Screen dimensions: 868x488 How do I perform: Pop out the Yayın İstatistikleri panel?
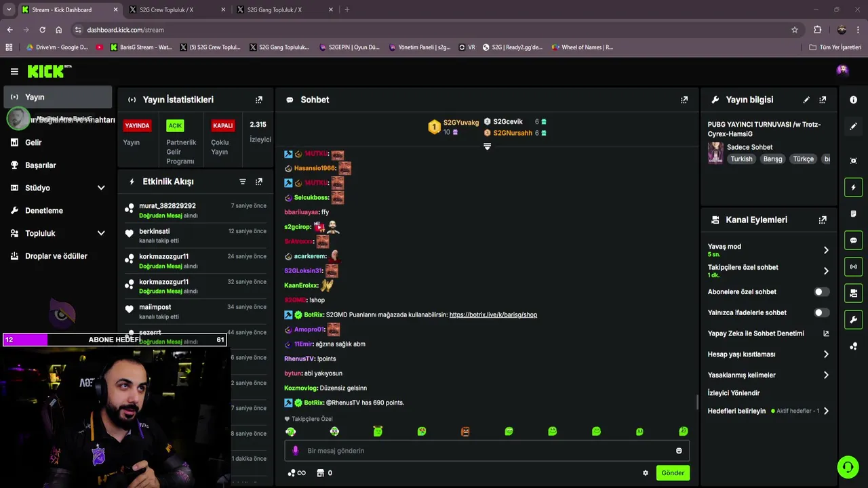[258, 100]
